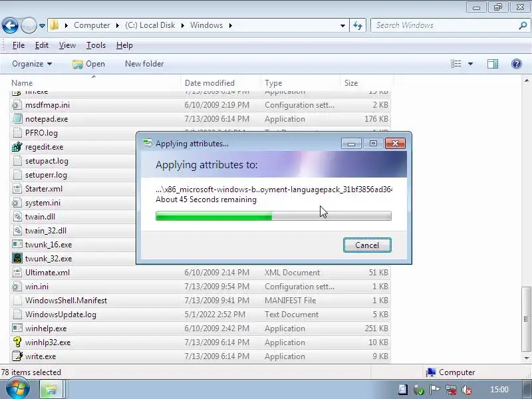Click the Back navigation arrow
This screenshot has width=532, height=399.
point(10,25)
